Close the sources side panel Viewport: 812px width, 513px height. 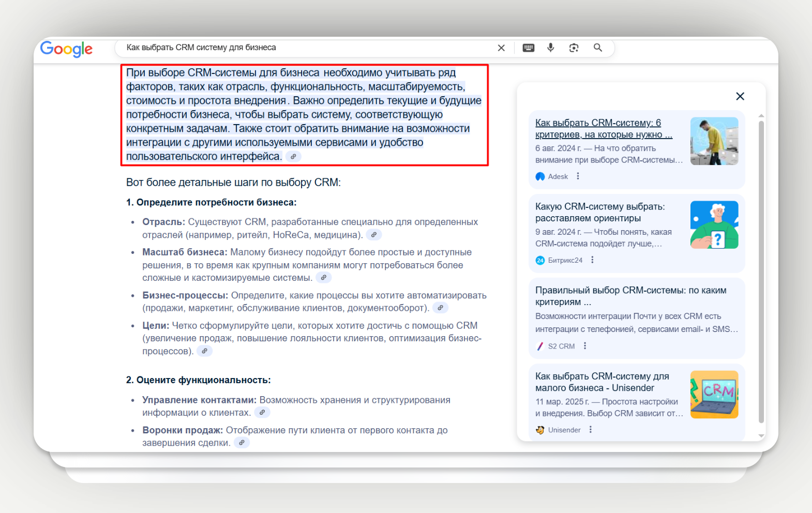740,96
